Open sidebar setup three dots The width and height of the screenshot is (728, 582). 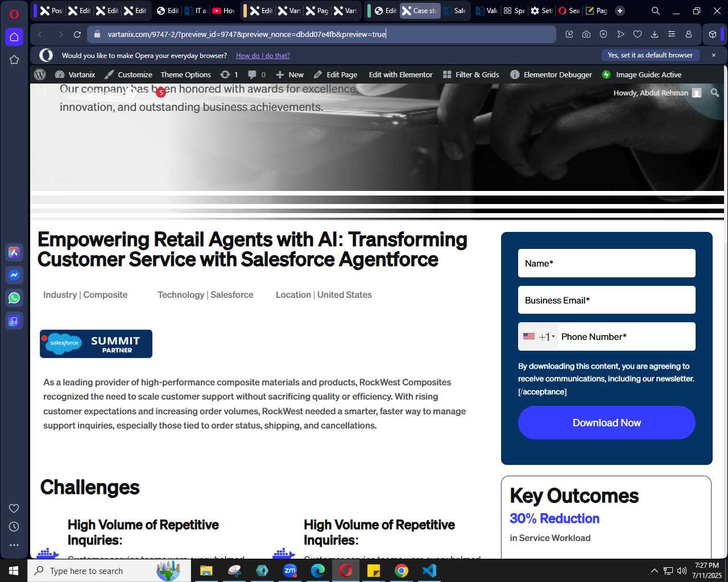(x=14, y=545)
